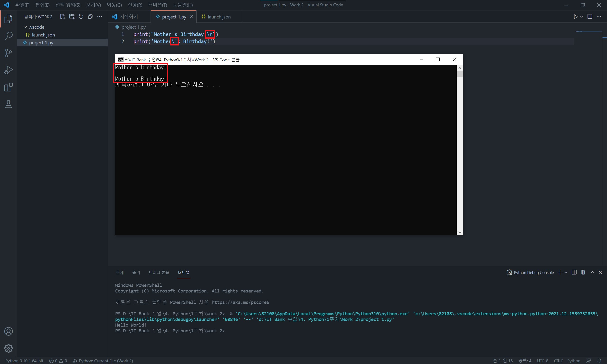Open the 터미널(T) menu

tap(157, 5)
